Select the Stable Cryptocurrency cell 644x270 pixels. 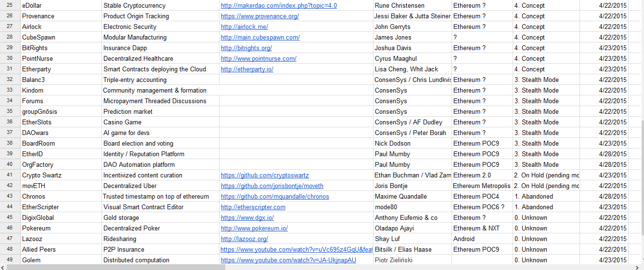click(160, 6)
